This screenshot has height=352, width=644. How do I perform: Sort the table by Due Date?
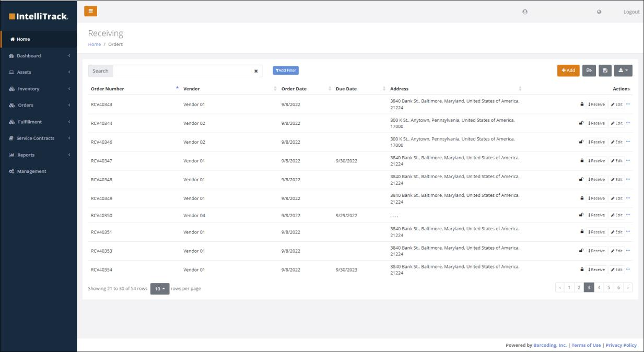click(x=360, y=89)
